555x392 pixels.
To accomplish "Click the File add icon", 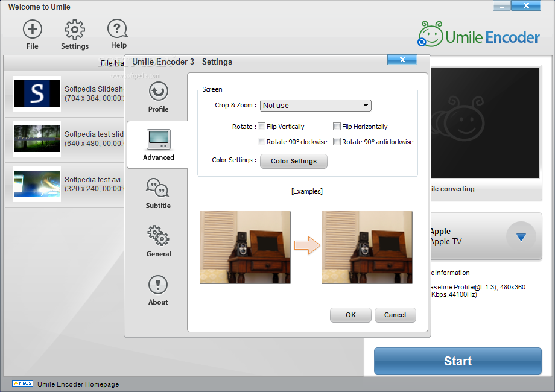I will coord(33,29).
